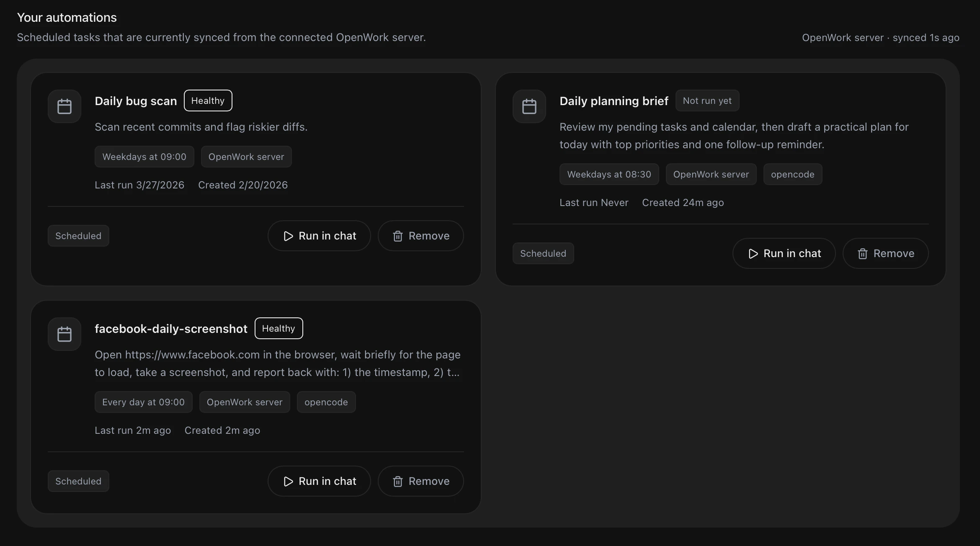Click the calendar icon on Daily bug scan
Screen dimensions: 980x546
click(x=64, y=106)
